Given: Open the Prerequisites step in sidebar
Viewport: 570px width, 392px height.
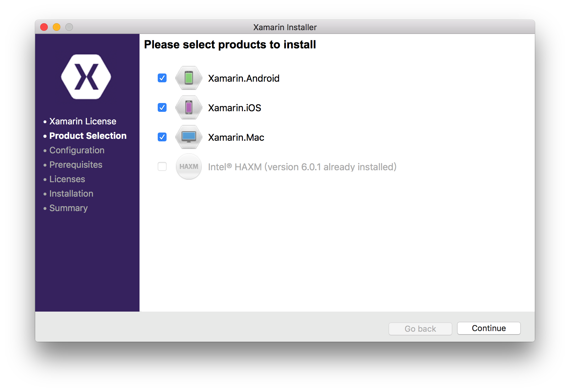Looking at the screenshot, I should pos(76,165).
